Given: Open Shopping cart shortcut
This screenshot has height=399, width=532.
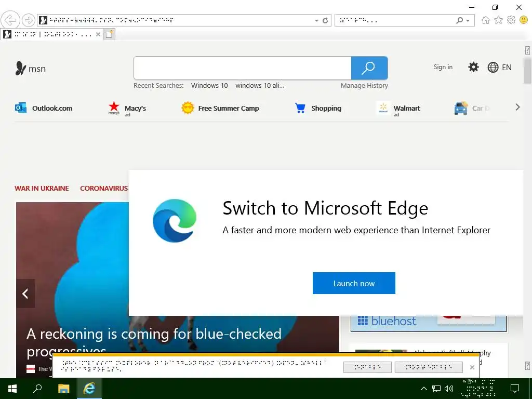Looking at the screenshot, I should pyautogui.click(x=318, y=108).
